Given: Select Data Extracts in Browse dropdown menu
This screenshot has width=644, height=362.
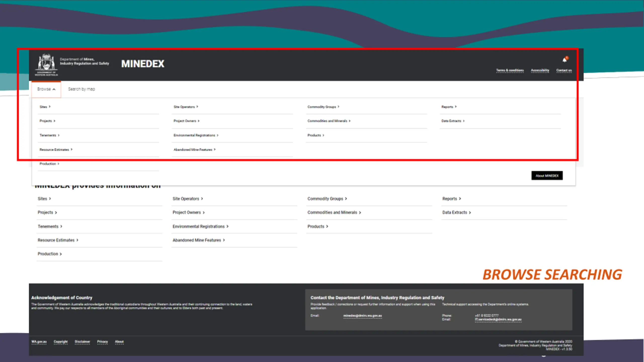Looking at the screenshot, I should point(453,121).
